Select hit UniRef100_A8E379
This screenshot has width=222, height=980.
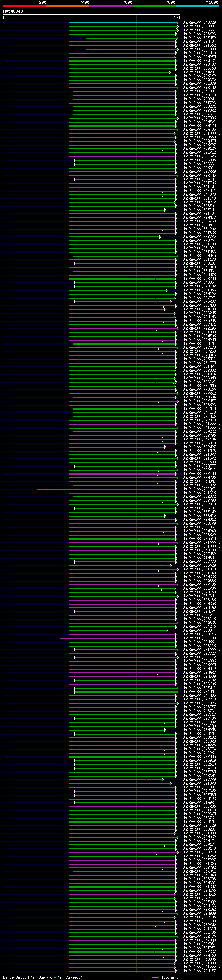[x=199, y=84]
